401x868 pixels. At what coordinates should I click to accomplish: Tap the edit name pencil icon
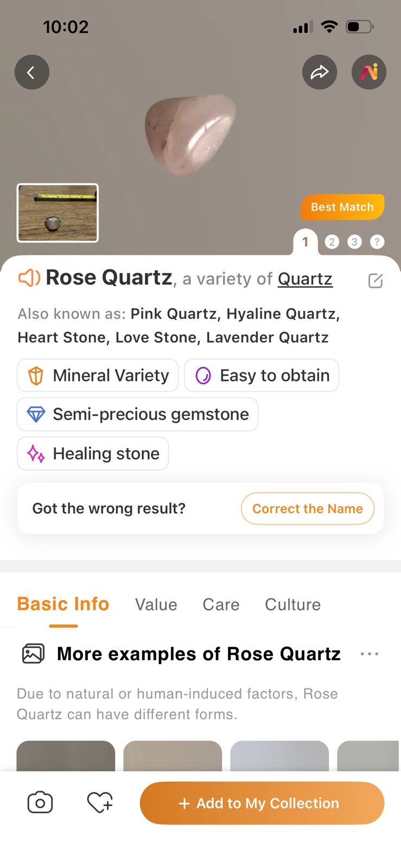click(x=375, y=280)
